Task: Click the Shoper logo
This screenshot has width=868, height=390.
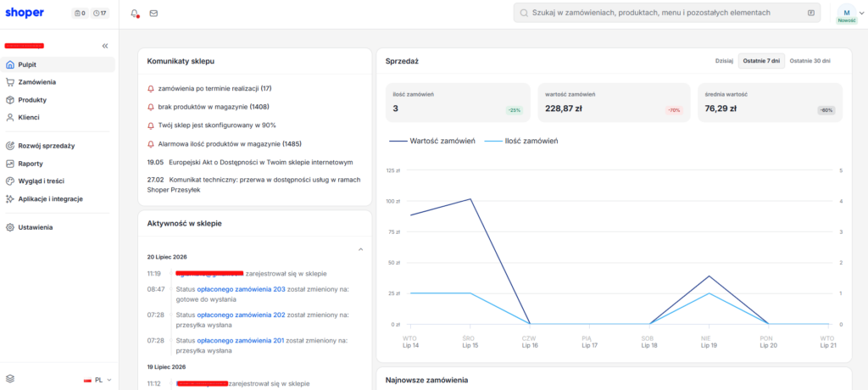Action: pos(25,13)
